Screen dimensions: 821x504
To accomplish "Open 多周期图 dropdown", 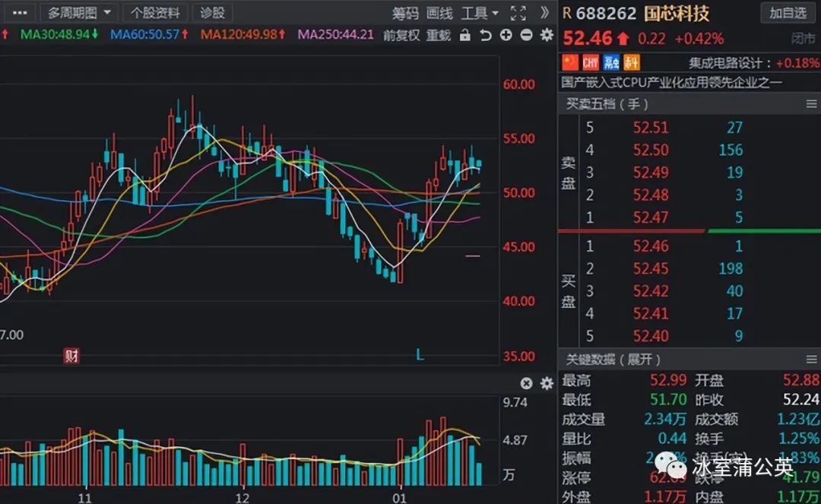I will click(79, 13).
